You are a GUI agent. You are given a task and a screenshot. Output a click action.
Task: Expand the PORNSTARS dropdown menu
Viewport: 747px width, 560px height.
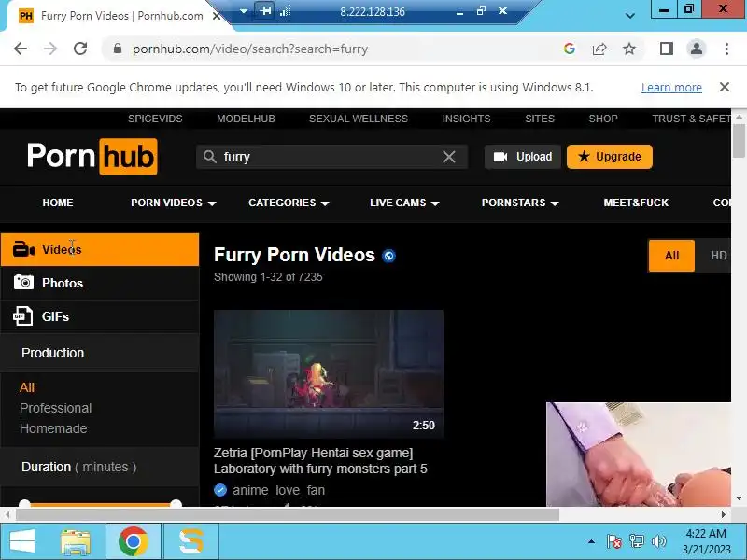pos(520,203)
